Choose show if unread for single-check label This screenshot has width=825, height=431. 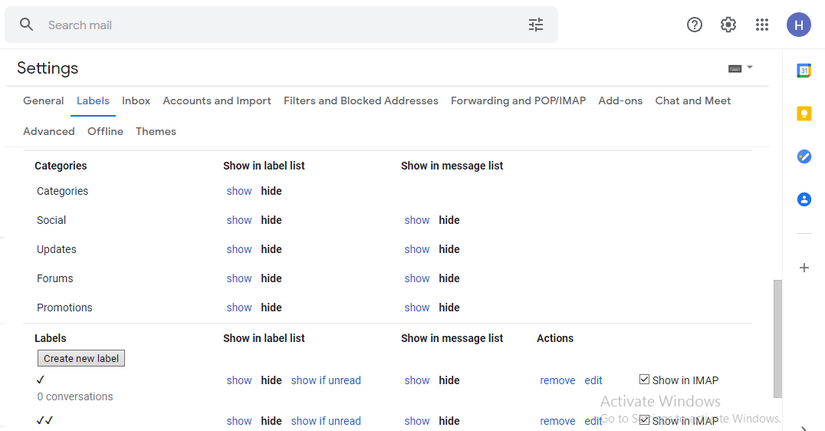click(326, 380)
